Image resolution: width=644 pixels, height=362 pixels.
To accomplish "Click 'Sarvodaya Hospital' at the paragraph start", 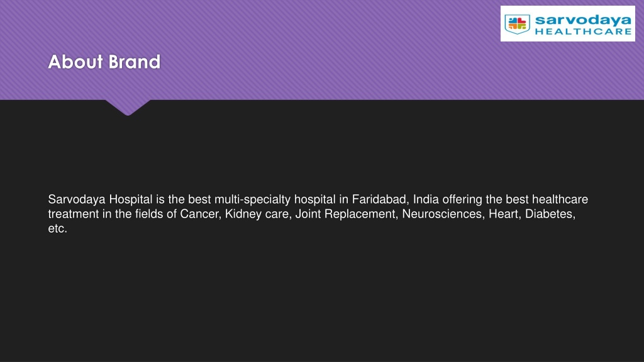I will tap(100, 199).
